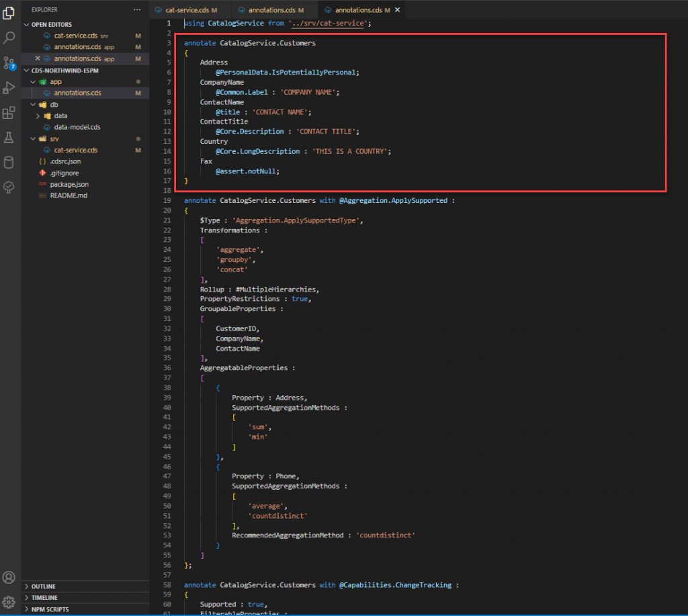The width and height of the screenshot is (688, 616).
Task: Click RecommendedAggregationMethod on line 53
Action: (288, 535)
